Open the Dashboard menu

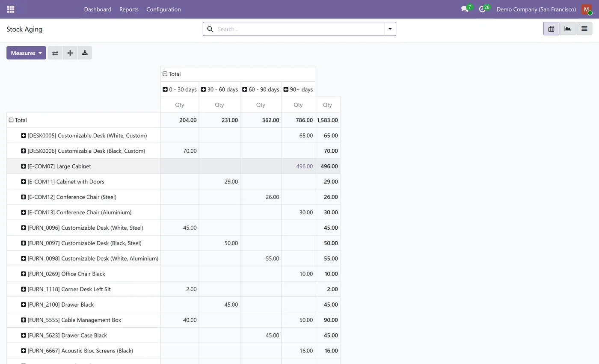tap(98, 9)
